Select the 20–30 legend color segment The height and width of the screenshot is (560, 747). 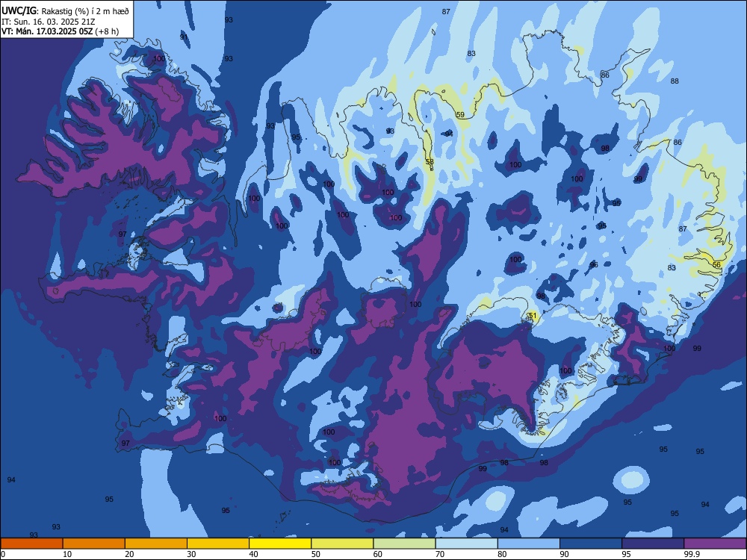(x=156, y=544)
